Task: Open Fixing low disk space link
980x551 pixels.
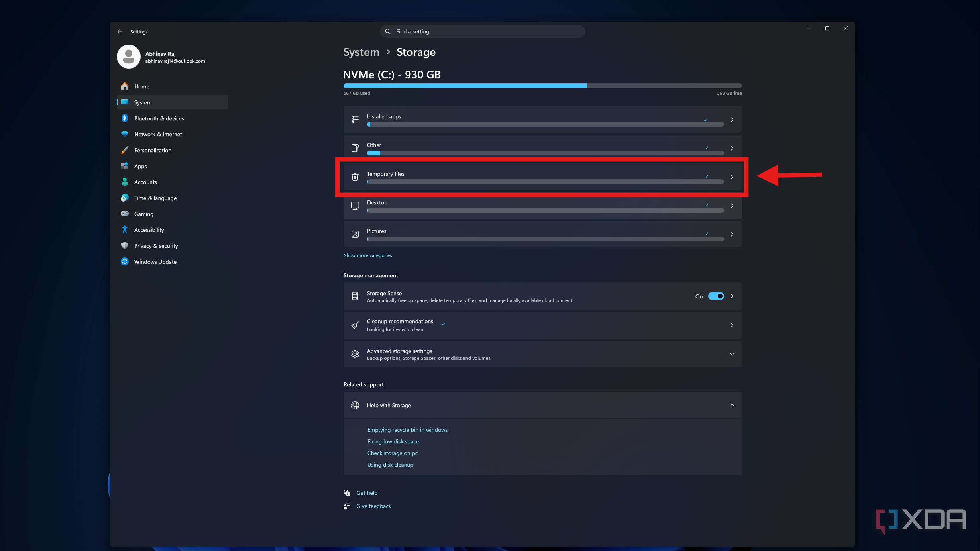Action: click(393, 441)
